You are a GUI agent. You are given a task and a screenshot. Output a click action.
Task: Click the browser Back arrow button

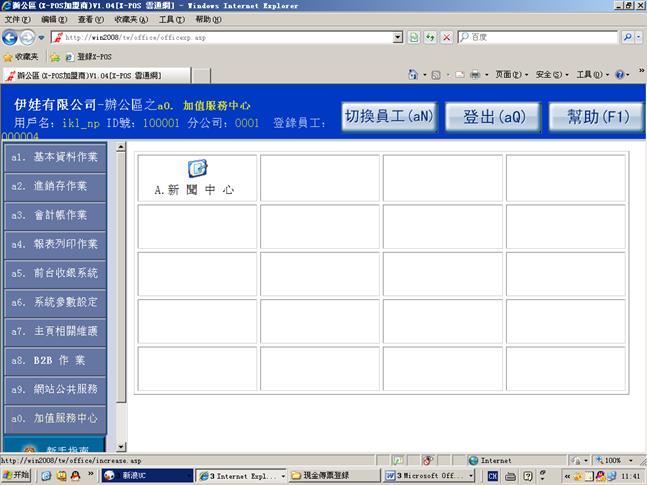pyautogui.click(x=12, y=37)
